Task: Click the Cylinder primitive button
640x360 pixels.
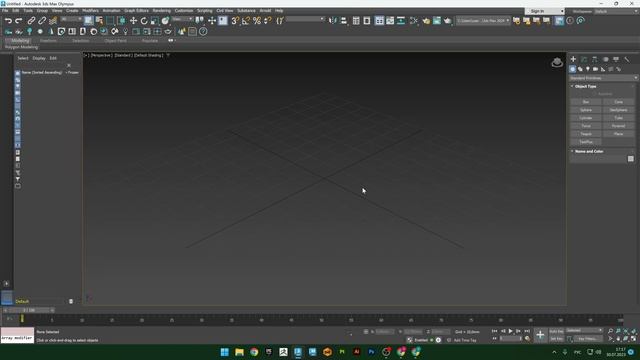Action: click(x=586, y=118)
